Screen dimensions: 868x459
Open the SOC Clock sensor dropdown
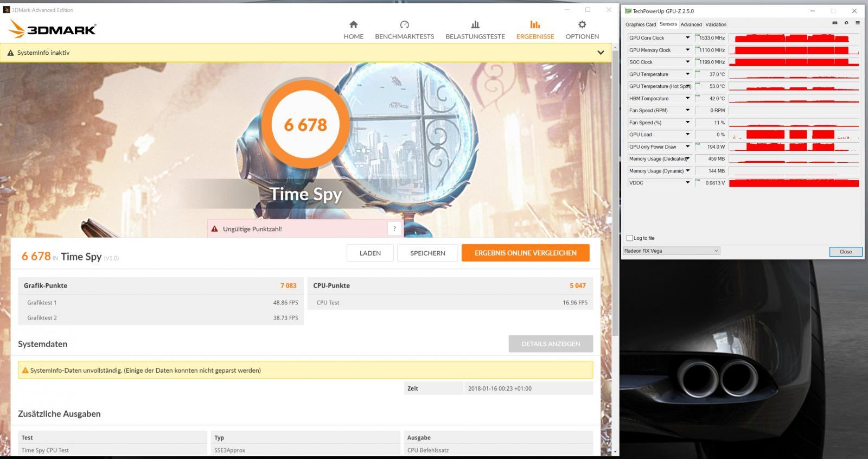tap(687, 62)
